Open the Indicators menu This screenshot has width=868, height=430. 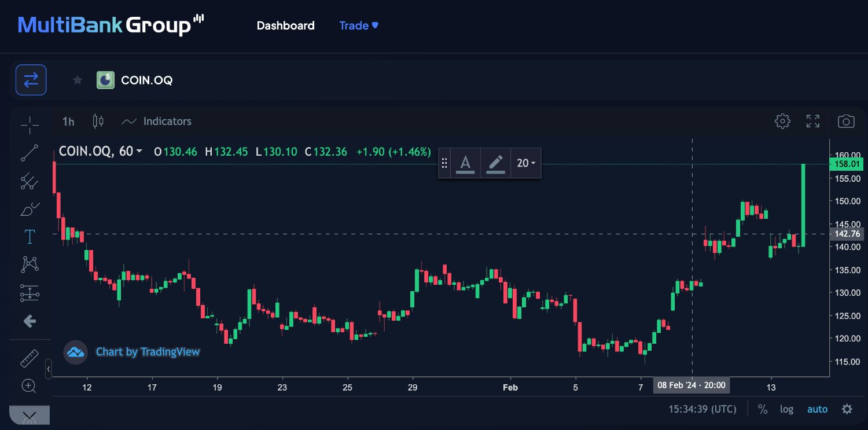[157, 121]
